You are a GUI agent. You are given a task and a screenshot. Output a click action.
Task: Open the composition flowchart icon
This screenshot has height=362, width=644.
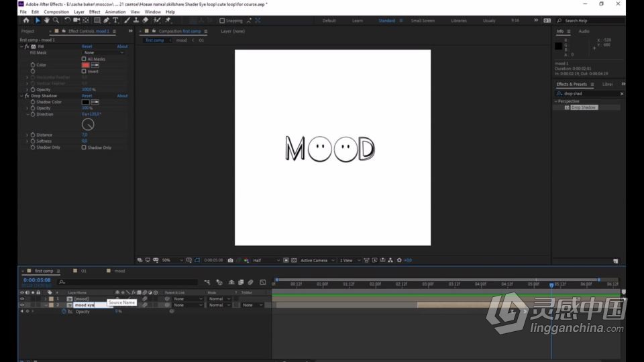click(390, 260)
